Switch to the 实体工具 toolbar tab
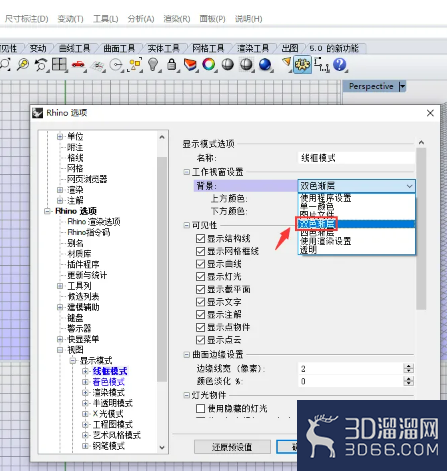The height and width of the screenshot is (471, 447). (164, 49)
